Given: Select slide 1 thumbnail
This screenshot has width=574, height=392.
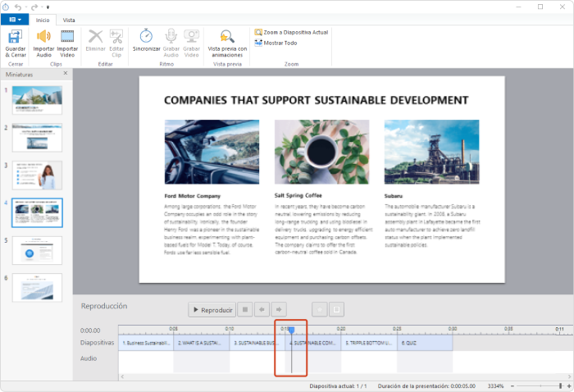Looking at the screenshot, I should point(37,100).
